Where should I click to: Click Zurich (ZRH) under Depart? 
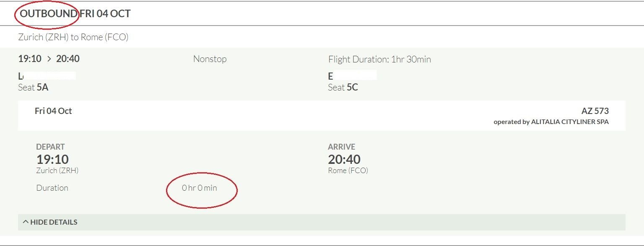click(57, 171)
